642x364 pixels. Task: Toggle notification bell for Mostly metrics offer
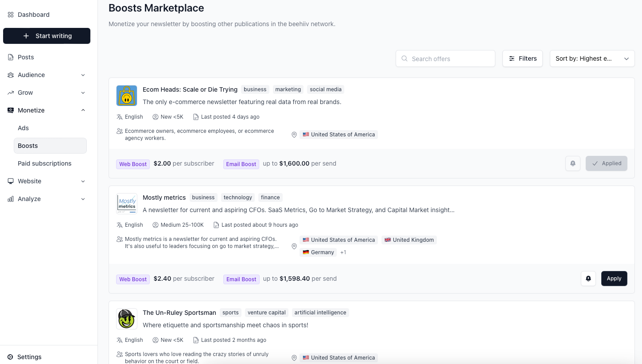[588, 279]
